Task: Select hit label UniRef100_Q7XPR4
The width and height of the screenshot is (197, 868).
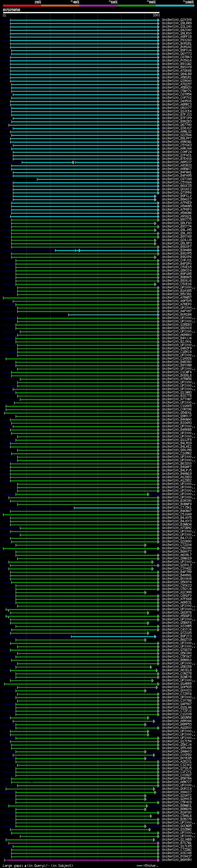Action: pyautogui.click(x=177, y=193)
